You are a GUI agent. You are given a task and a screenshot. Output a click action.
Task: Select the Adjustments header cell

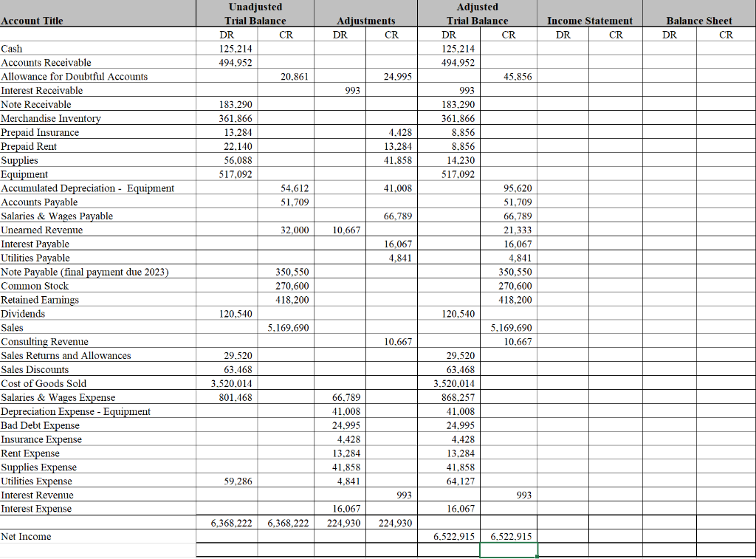click(x=366, y=21)
